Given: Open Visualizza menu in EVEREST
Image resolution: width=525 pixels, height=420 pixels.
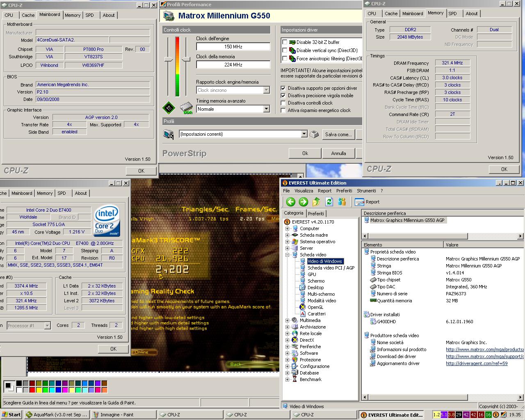Looking at the screenshot, I should 304,191.
